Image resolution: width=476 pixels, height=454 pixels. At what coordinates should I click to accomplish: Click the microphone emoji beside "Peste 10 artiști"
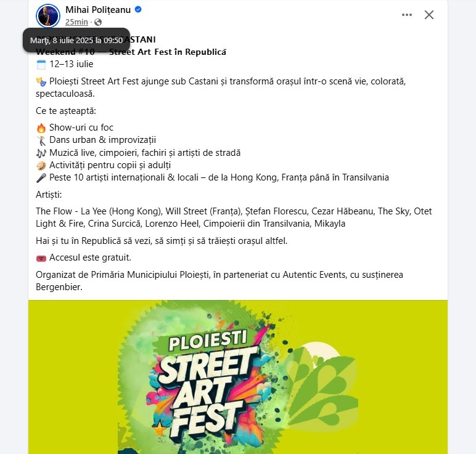41,177
